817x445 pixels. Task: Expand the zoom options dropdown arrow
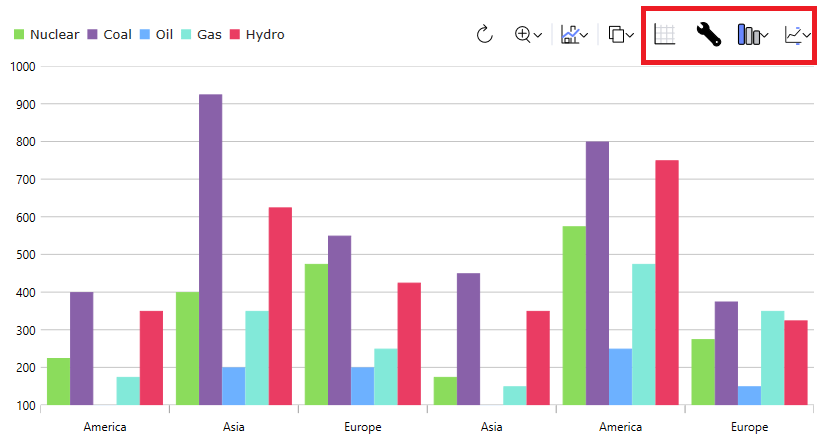(x=539, y=36)
